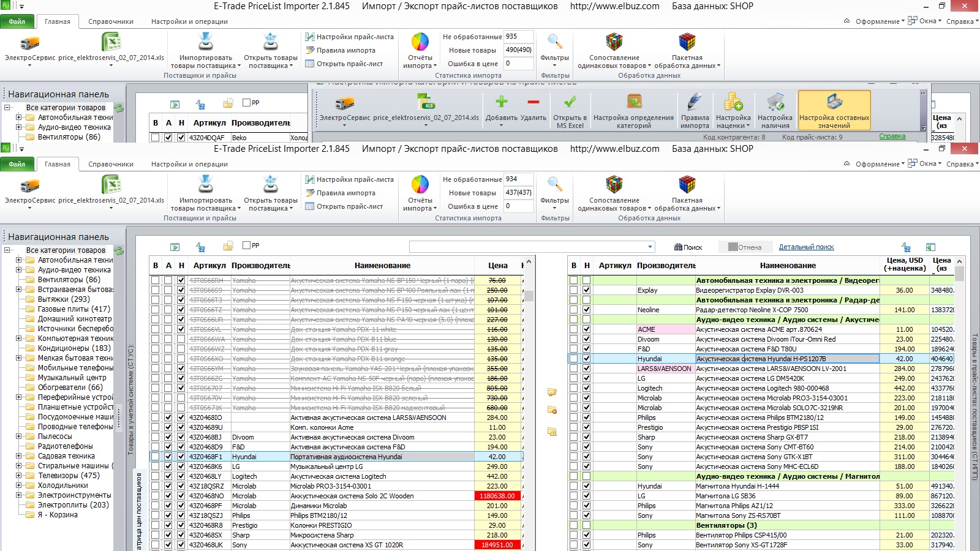Click the font icon above the right supplier table
The height and width of the screenshot is (551, 980).
click(x=906, y=247)
